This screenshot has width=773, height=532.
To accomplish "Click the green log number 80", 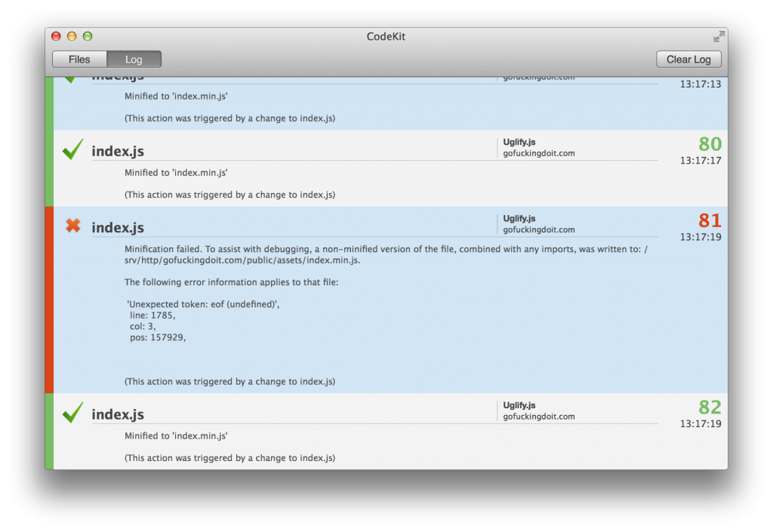I will (x=709, y=144).
